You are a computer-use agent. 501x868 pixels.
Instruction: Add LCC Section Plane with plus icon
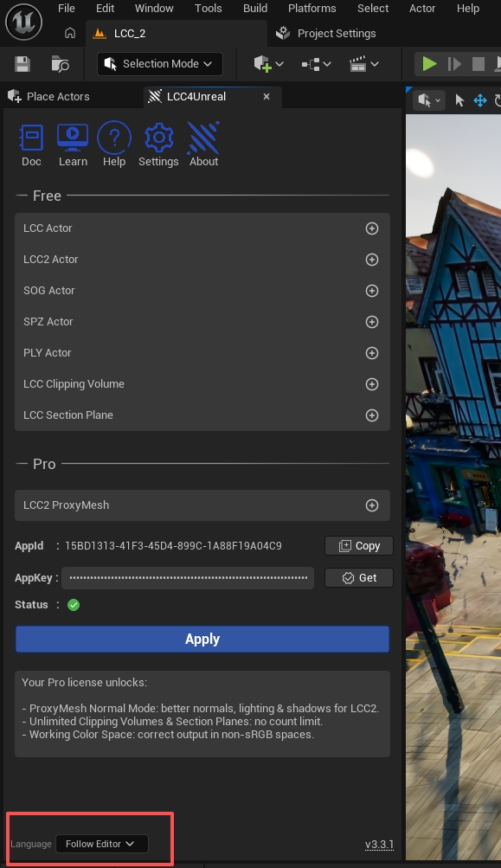point(372,415)
